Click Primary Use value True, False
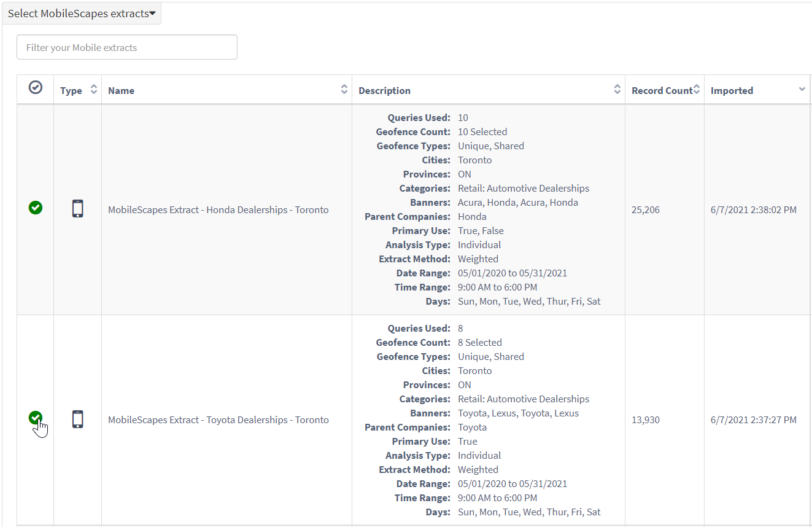Viewport: 812px width, 527px height. pos(481,230)
